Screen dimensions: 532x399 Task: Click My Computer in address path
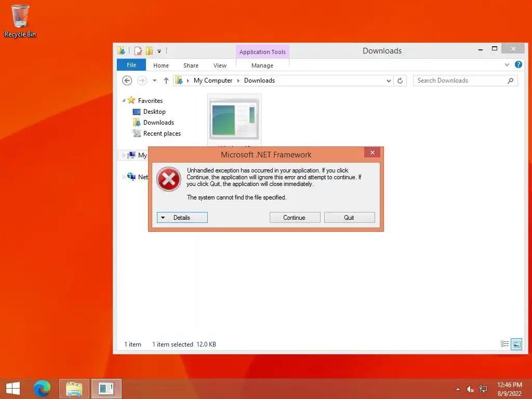pyautogui.click(x=212, y=81)
